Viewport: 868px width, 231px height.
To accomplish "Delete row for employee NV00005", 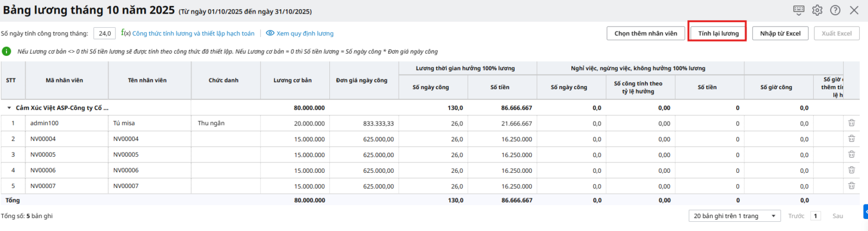I will click(851, 155).
